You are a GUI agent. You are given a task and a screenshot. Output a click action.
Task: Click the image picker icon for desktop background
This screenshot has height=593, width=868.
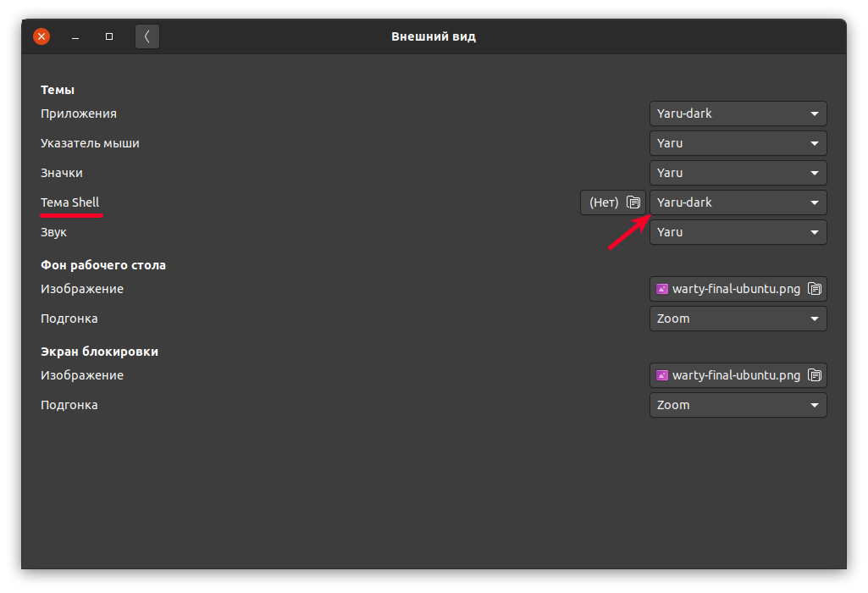(815, 288)
